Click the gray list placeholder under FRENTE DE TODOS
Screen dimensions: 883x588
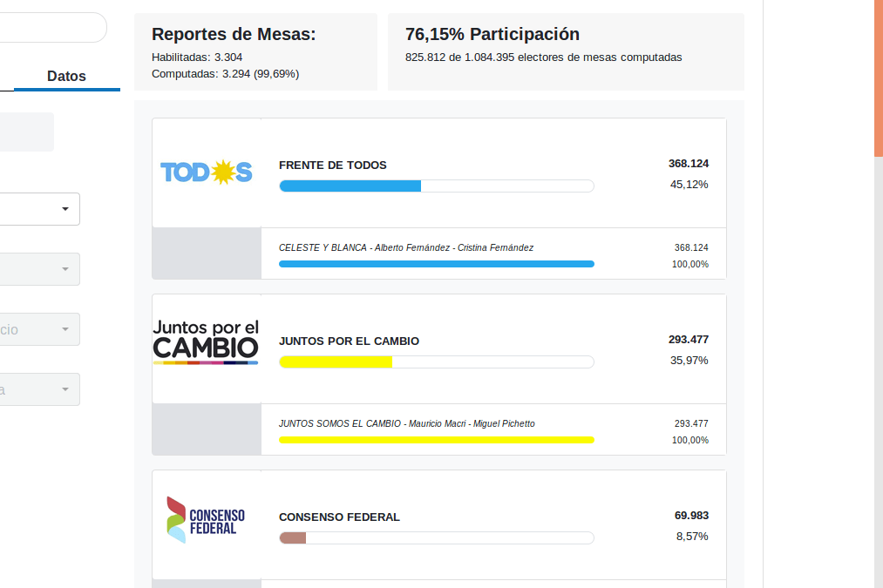(x=206, y=253)
